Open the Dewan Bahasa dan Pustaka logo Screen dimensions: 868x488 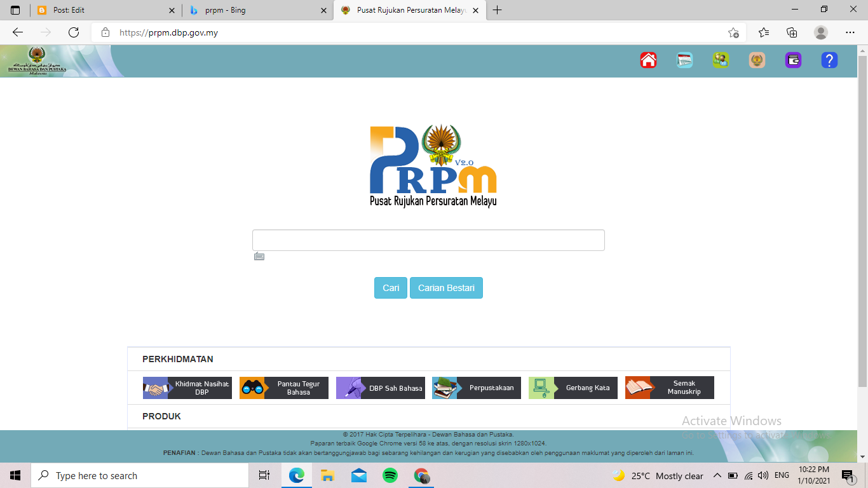click(37, 61)
